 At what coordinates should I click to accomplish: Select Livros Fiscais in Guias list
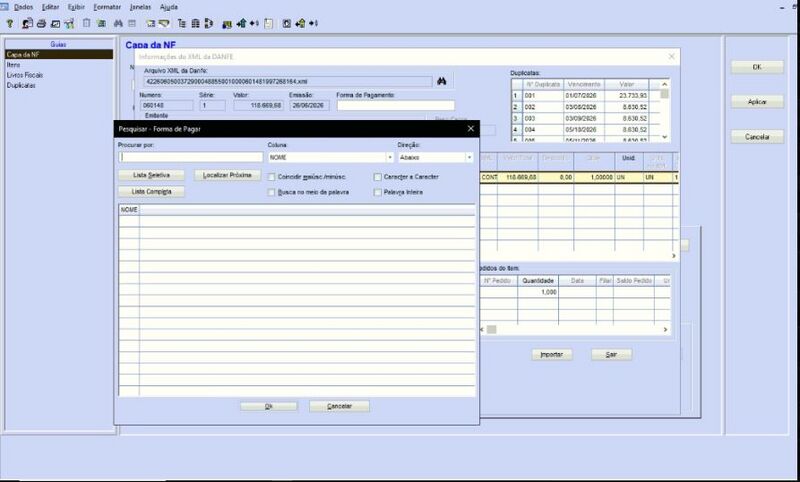24,75
